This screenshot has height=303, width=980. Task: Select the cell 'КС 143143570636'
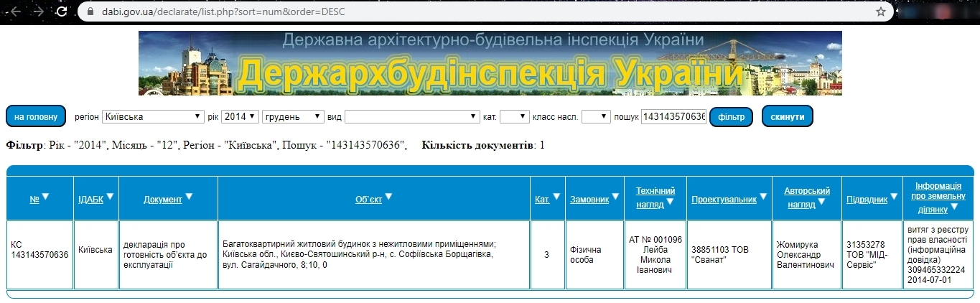point(41,255)
